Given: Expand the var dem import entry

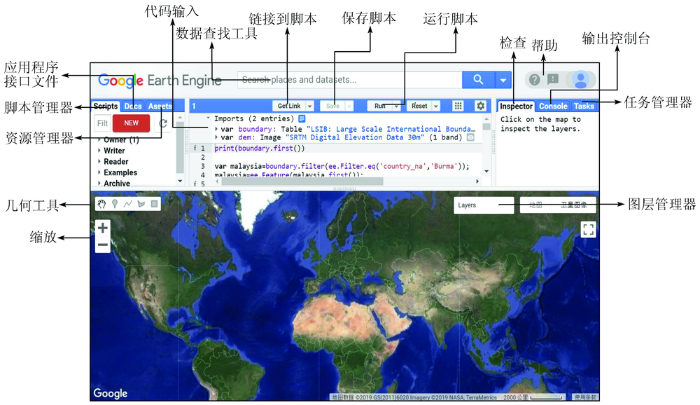Looking at the screenshot, I should point(217,138).
